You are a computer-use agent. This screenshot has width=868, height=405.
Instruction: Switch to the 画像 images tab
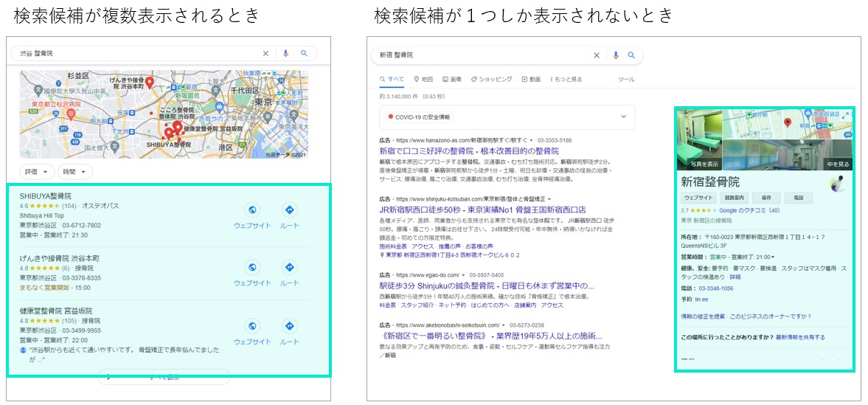tap(451, 79)
